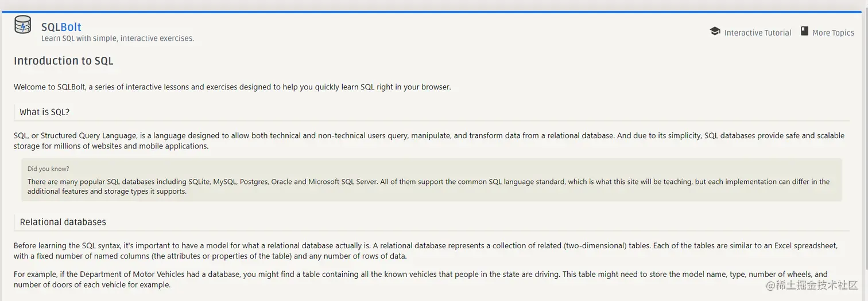Click the graduation cap icon
This screenshot has height=301, width=868.
(x=715, y=32)
